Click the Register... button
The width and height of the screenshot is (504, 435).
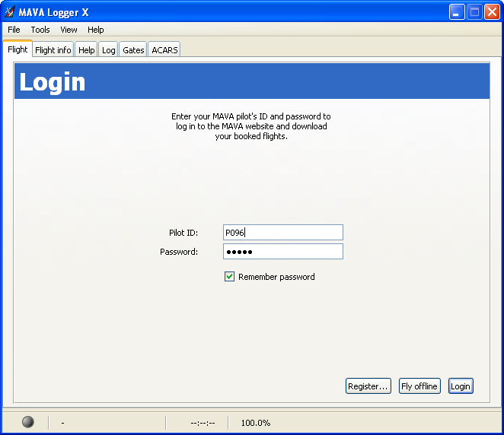pos(368,386)
